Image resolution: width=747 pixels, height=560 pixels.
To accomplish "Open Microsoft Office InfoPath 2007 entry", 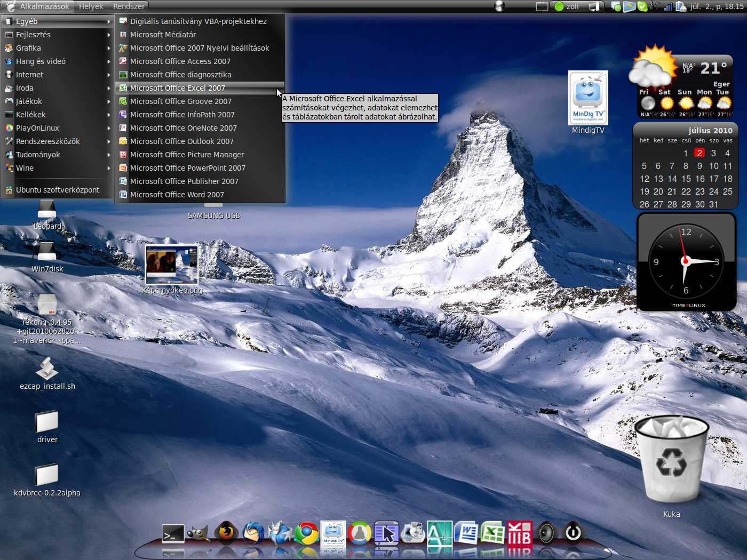I will 200,115.
